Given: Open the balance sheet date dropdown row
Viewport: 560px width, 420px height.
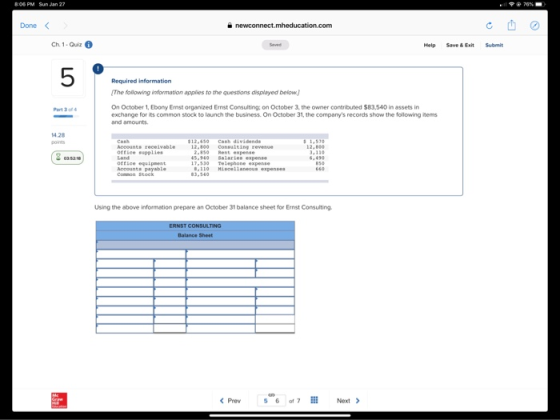Looking at the screenshot, I should point(195,245).
